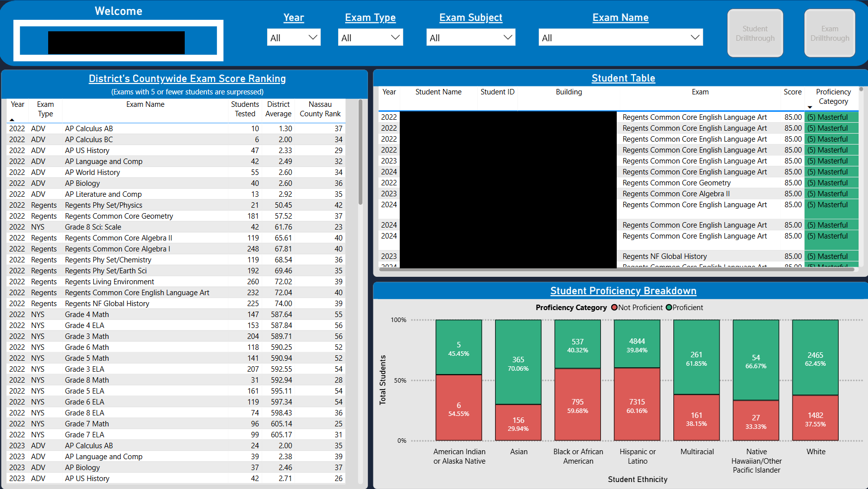Click the Native Hawaiian proficient 54 segment

tap(756, 360)
